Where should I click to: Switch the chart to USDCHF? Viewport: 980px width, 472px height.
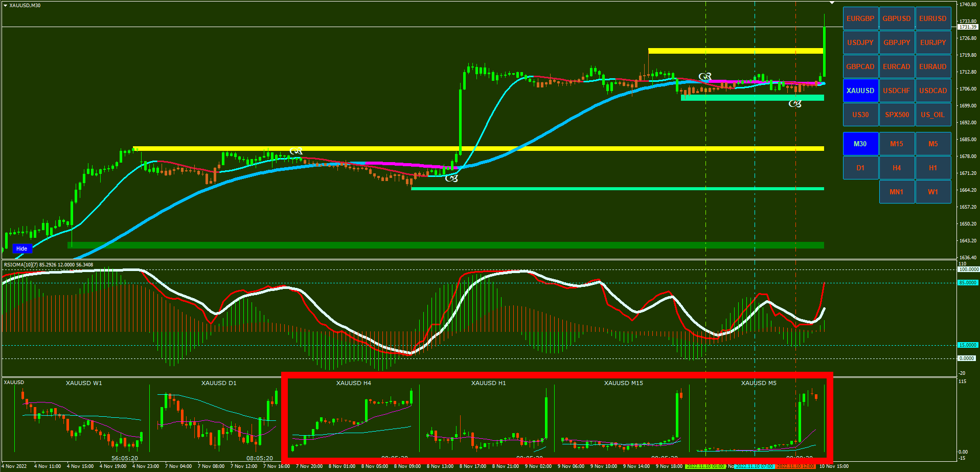897,91
